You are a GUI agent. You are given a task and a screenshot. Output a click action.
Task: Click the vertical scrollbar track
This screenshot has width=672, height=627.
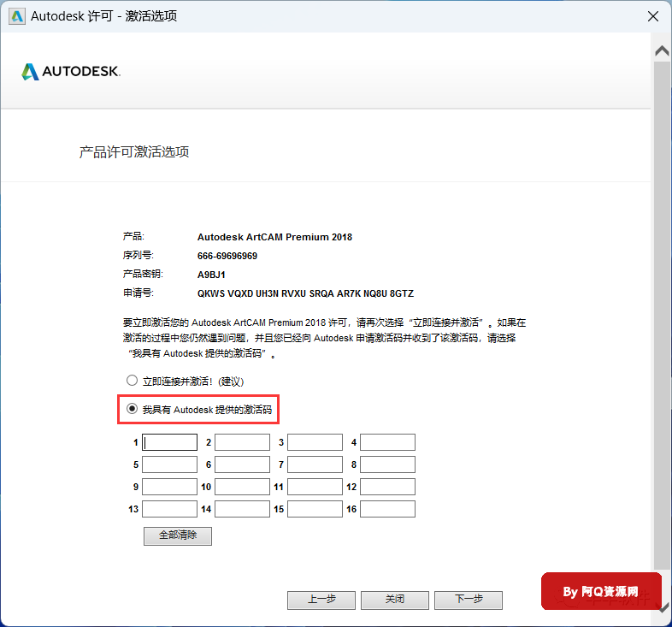pyautogui.click(x=662, y=316)
